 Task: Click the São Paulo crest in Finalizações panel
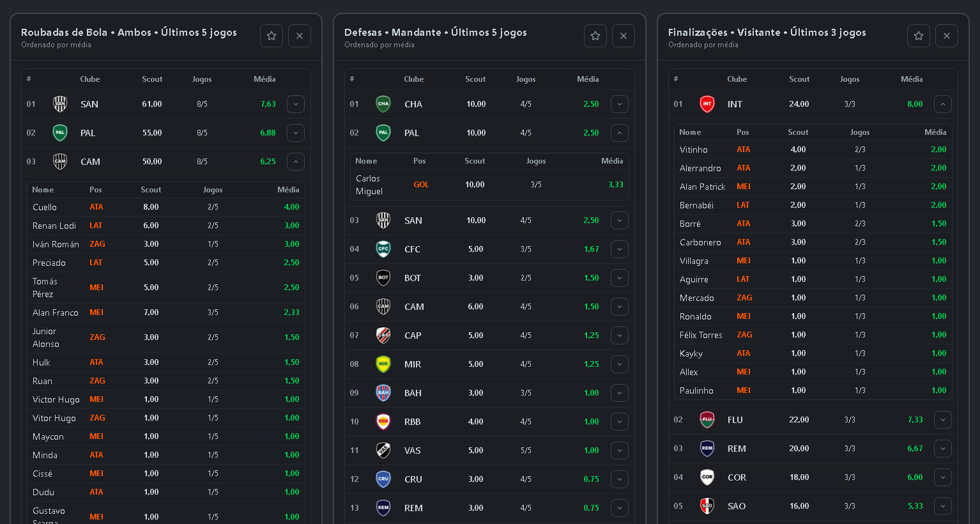click(x=707, y=505)
